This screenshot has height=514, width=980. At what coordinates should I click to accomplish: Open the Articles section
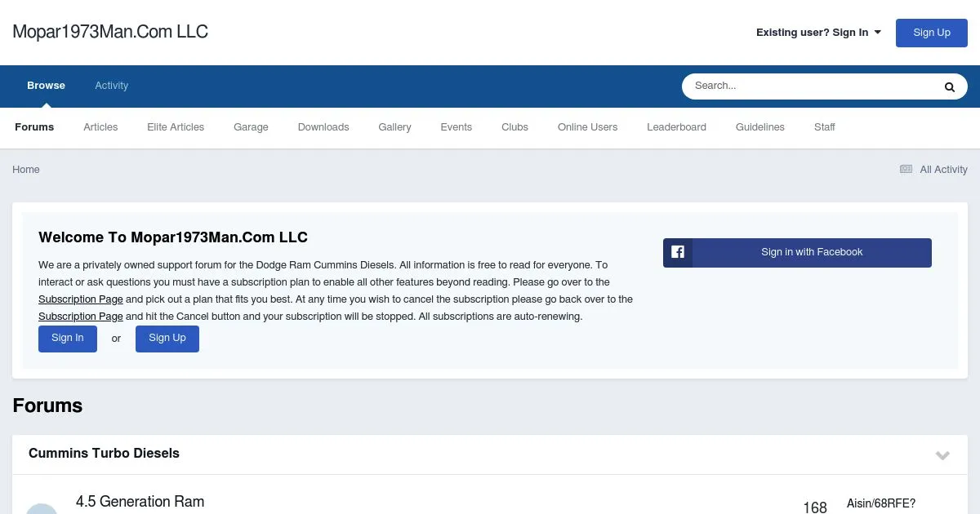click(100, 127)
